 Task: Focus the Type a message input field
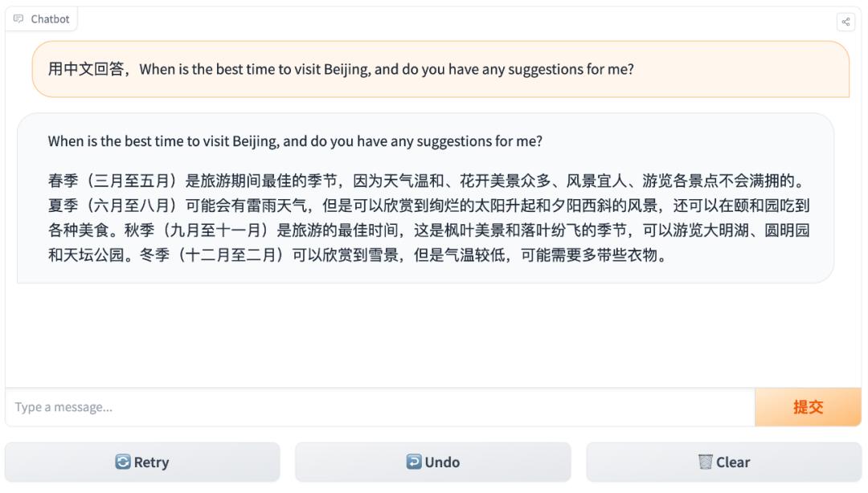point(378,407)
